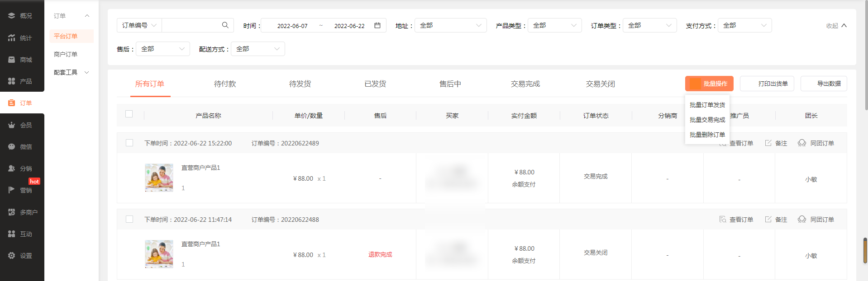Click the 批量操作 orange button
This screenshot has height=281, width=868.
pos(709,84)
